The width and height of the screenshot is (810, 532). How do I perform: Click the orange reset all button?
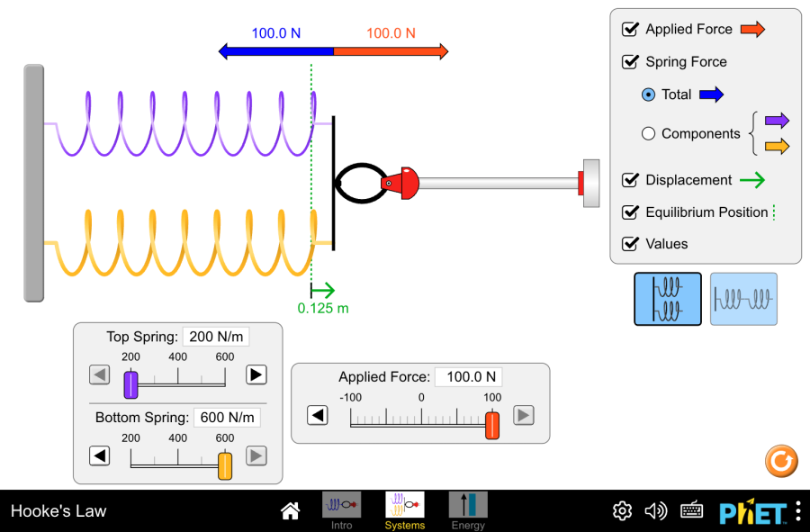780,461
